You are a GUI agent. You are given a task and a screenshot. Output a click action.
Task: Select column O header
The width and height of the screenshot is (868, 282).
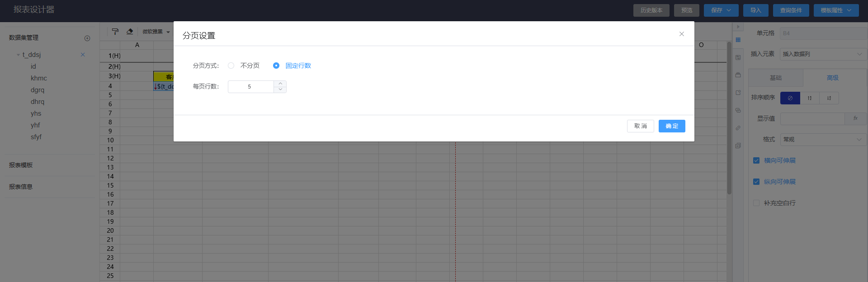[701, 45]
